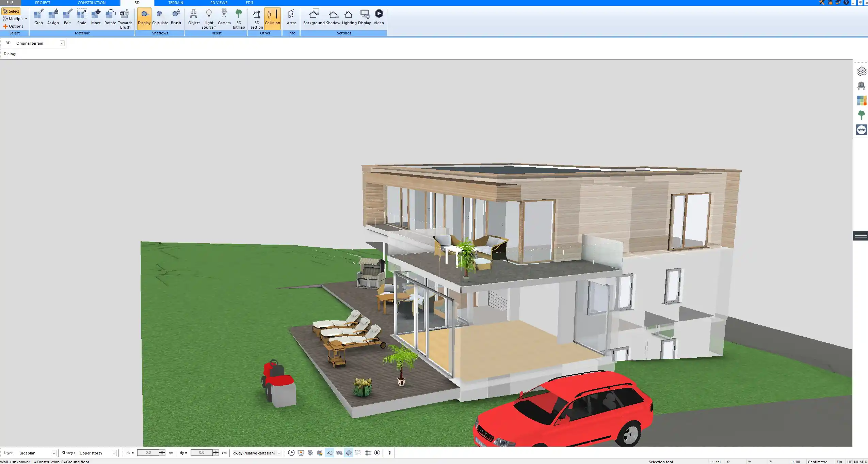Click the tools wrench icon in title bar

tap(822, 2)
